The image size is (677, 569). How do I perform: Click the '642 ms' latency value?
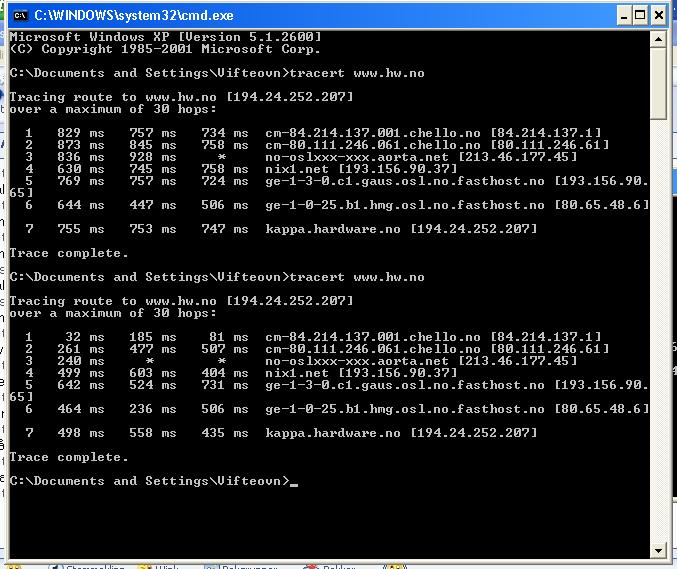click(x=81, y=385)
